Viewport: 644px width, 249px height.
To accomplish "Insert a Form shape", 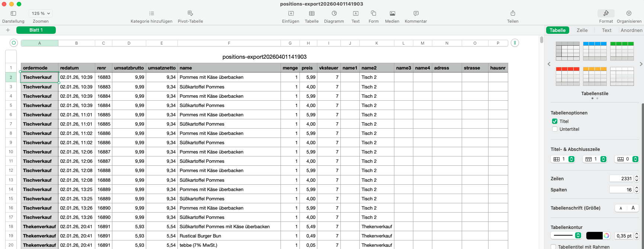I will coord(373,13).
